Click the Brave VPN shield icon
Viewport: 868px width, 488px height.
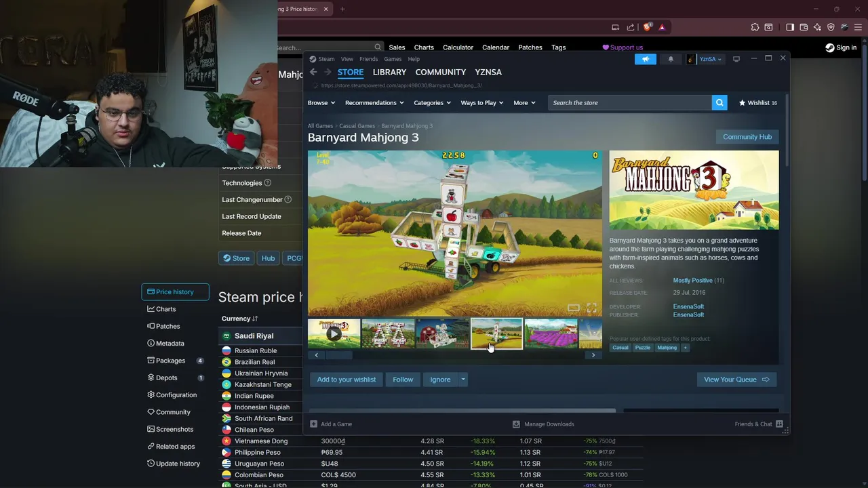point(831,27)
